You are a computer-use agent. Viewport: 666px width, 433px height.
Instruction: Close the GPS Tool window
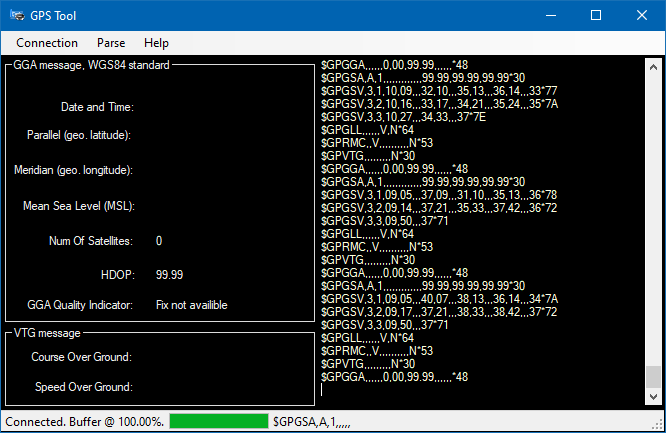point(642,16)
